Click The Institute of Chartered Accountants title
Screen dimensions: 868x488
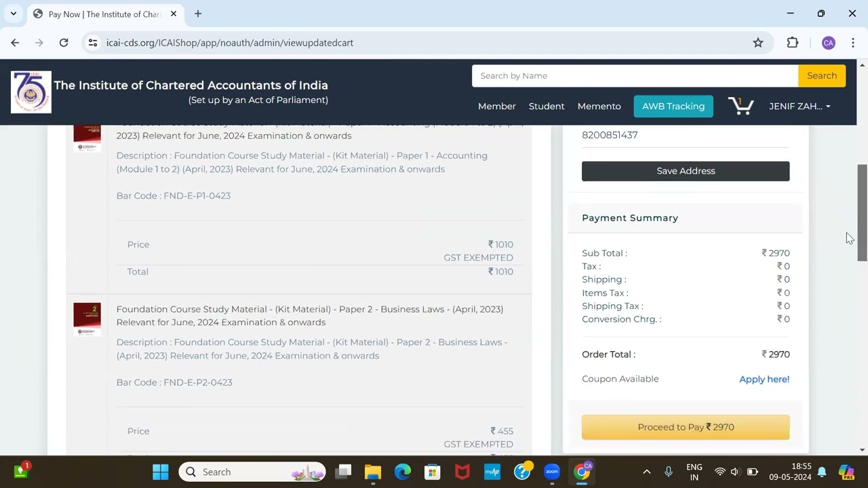191,85
